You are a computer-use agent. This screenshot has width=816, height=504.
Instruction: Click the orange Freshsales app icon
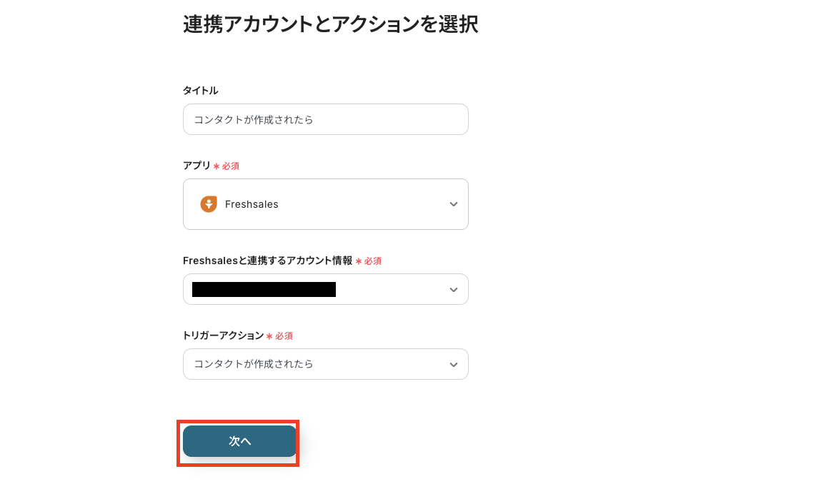[209, 204]
